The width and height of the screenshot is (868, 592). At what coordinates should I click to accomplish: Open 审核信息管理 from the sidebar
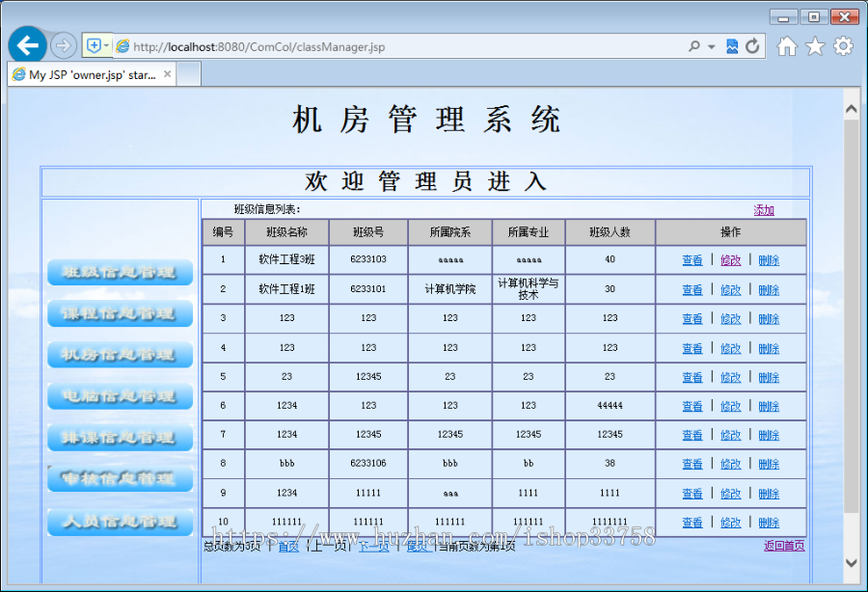pos(119,478)
